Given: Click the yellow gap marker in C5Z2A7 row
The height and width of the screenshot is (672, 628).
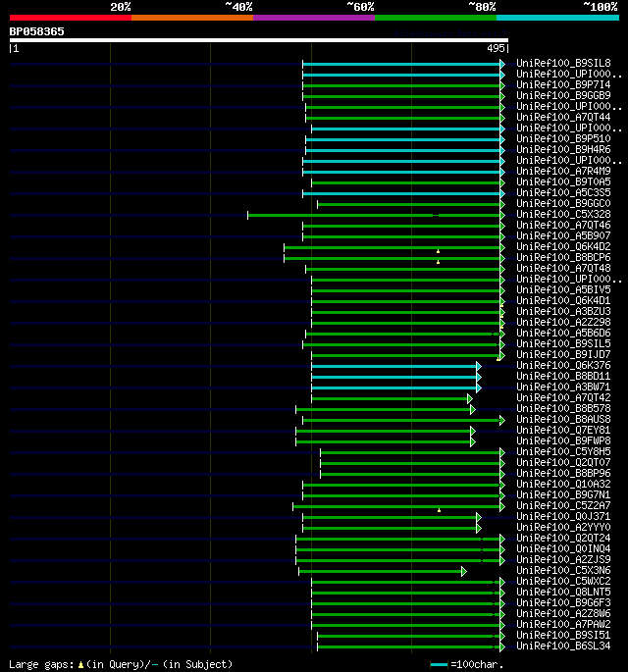Looking at the screenshot, I should (439, 510).
